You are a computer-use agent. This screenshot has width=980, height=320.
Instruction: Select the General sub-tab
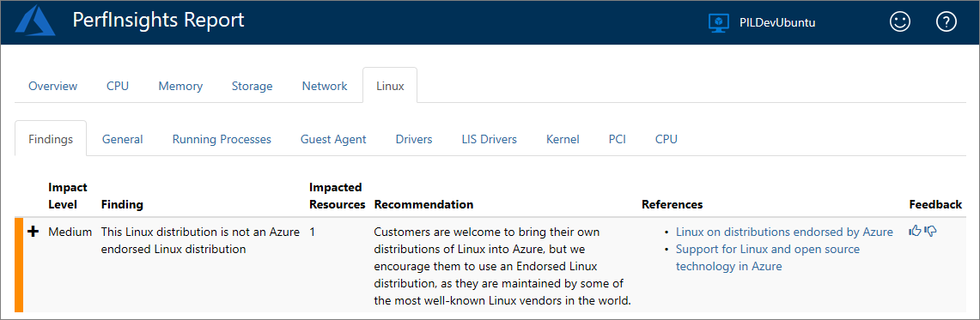tap(123, 139)
